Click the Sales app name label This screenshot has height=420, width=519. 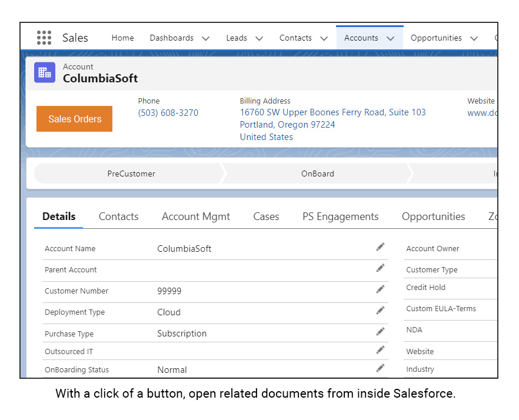pyautogui.click(x=75, y=38)
